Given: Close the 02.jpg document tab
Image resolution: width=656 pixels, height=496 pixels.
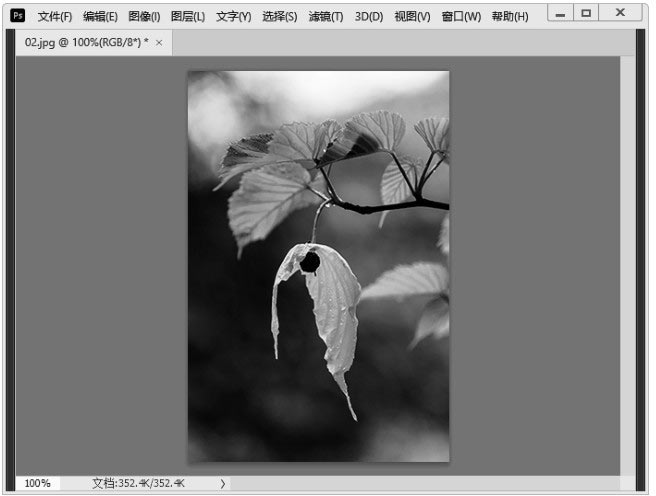Looking at the screenshot, I should pyautogui.click(x=159, y=43).
